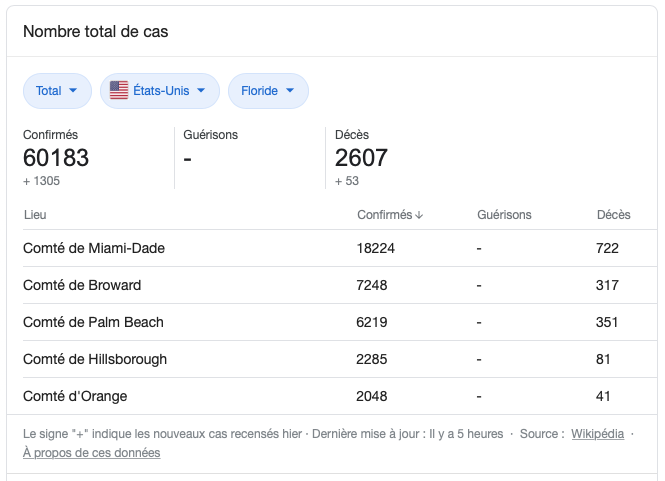Click the deaths total 2607
Screen dimensions: 665x481
pos(361,158)
